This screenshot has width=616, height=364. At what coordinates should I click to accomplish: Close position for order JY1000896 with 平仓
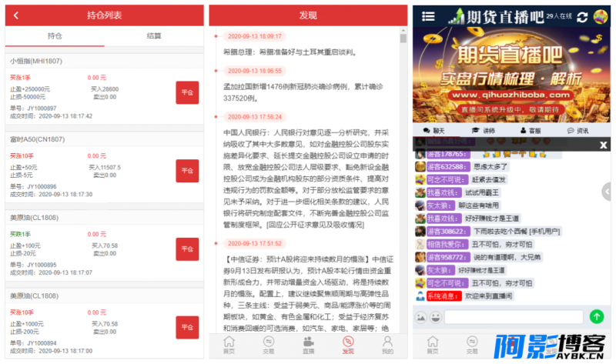(x=187, y=171)
